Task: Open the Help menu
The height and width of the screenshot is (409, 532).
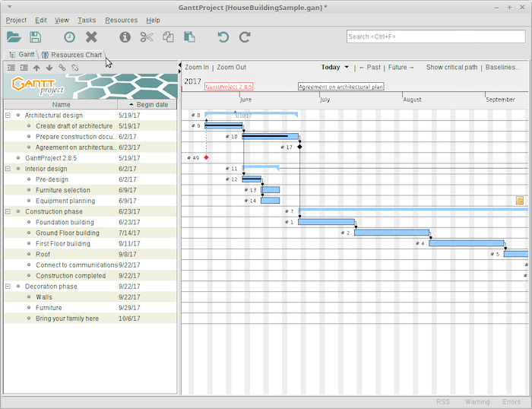Action: pos(153,21)
